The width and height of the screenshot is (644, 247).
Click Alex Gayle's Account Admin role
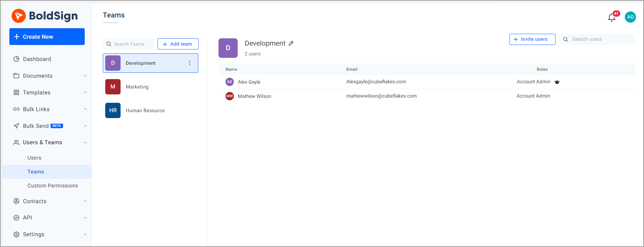[x=534, y=82]
